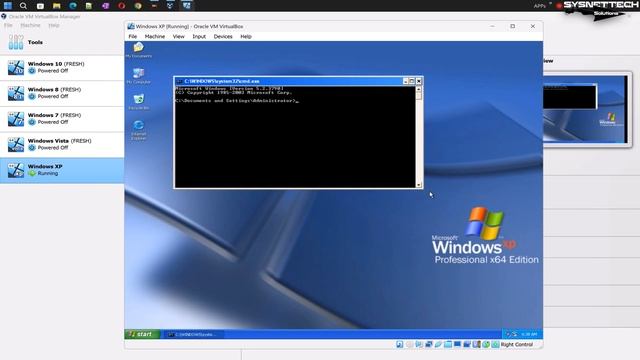The width and height of the screenshot is (640, 360).
Task: Open the File menu of the VM window
Action: [x=133, y=36]
